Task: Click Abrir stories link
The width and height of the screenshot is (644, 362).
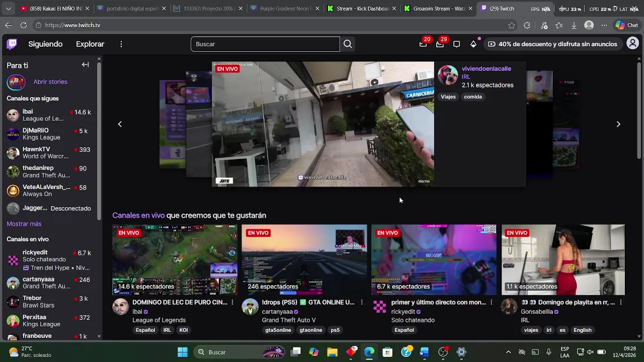Action: (x=50, y=82)
